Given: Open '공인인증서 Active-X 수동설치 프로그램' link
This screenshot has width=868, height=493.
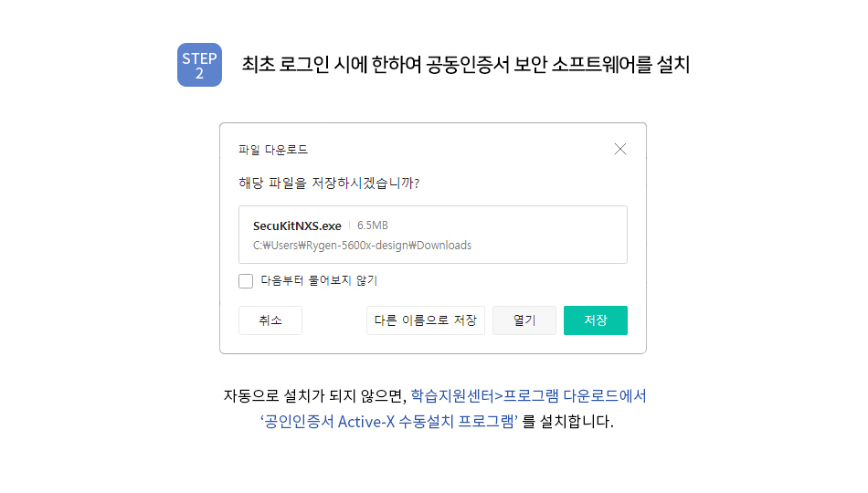Looking at the screenshot, I should click(389, 422).
